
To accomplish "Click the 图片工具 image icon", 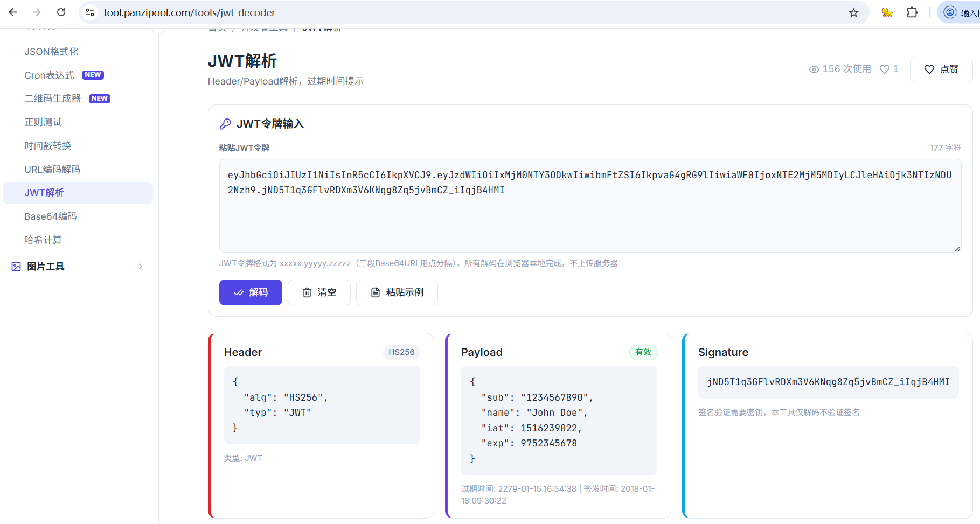I will (16, 267).
